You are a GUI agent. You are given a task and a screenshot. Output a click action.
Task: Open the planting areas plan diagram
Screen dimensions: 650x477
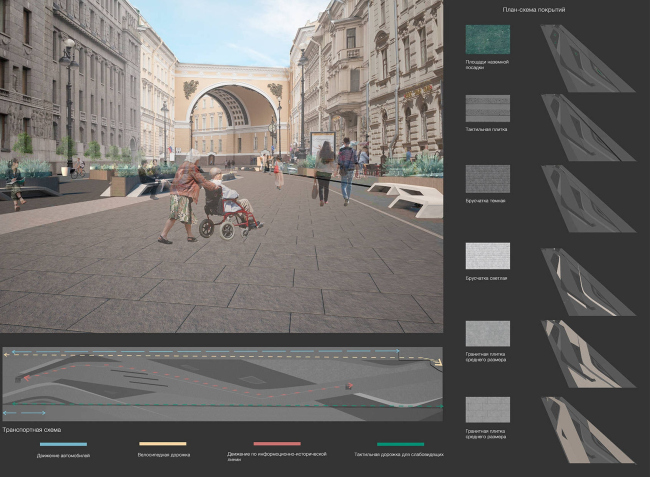[587, 60]
